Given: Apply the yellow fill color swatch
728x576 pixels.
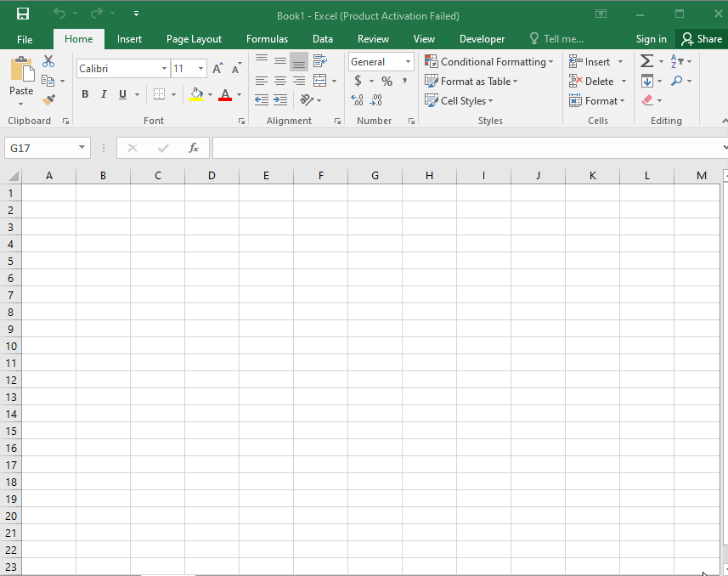Looking at the screenshot, I should pyautogui.click(x=197, y=94).
